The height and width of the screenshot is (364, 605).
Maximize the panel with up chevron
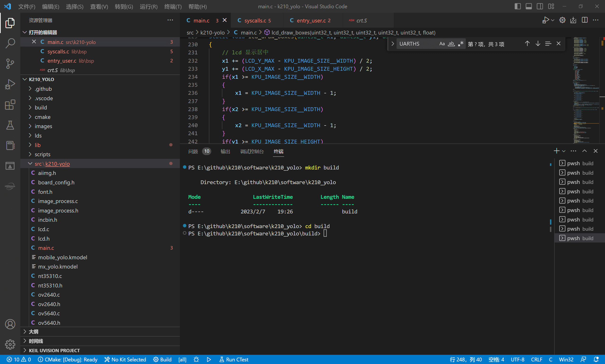(x=585, y=151)
